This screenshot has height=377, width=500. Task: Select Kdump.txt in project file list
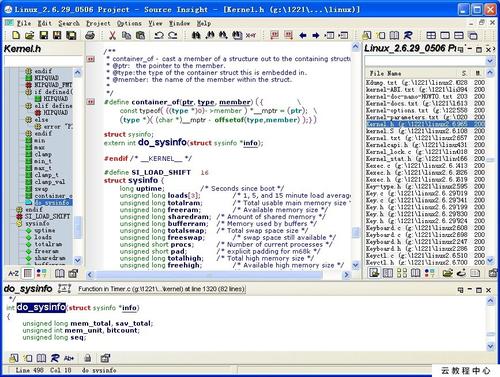tap(425, 82)
